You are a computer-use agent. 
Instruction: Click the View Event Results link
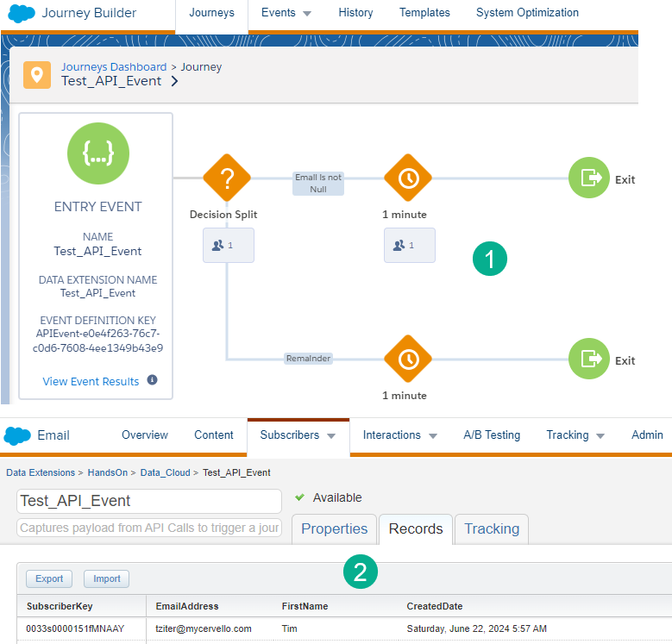tap(91, 382)
